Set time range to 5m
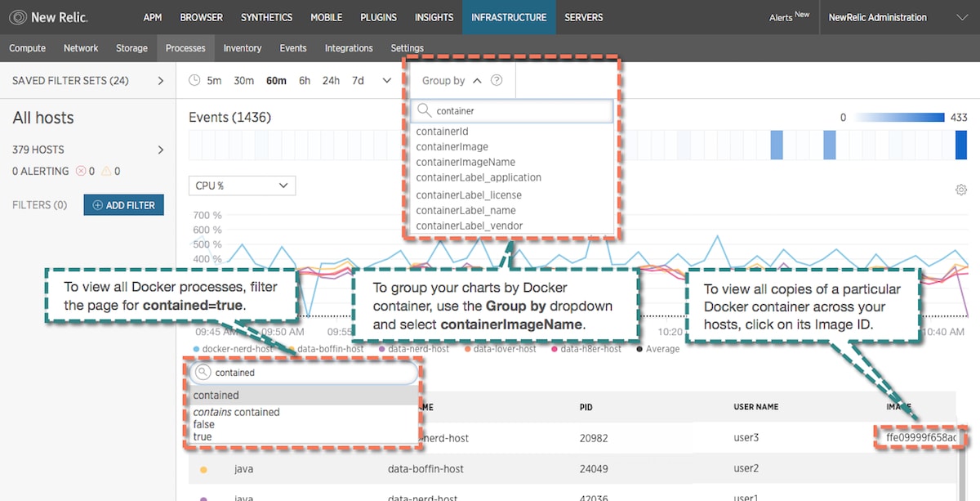 click(x=214, y=81)
